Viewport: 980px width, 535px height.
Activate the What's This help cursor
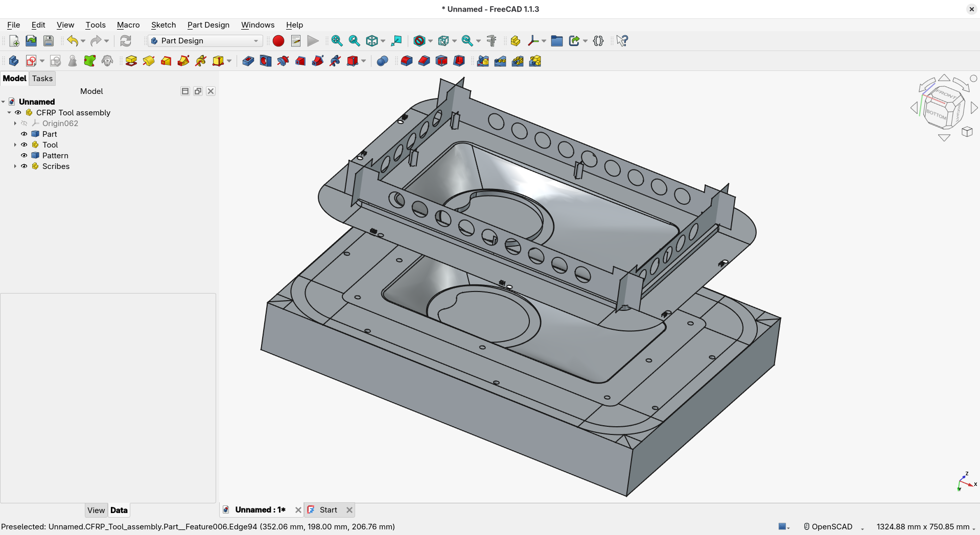(622, 41)
